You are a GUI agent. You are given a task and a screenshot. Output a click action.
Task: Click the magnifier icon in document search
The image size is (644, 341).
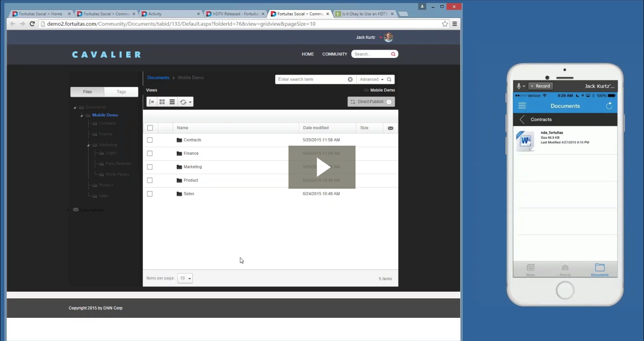(389, 79)
